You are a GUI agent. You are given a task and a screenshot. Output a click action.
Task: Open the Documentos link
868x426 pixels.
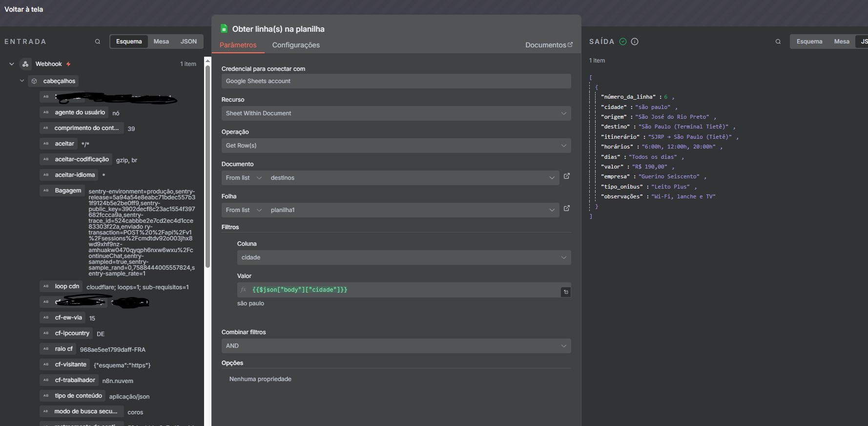click(x=549, y=45)
